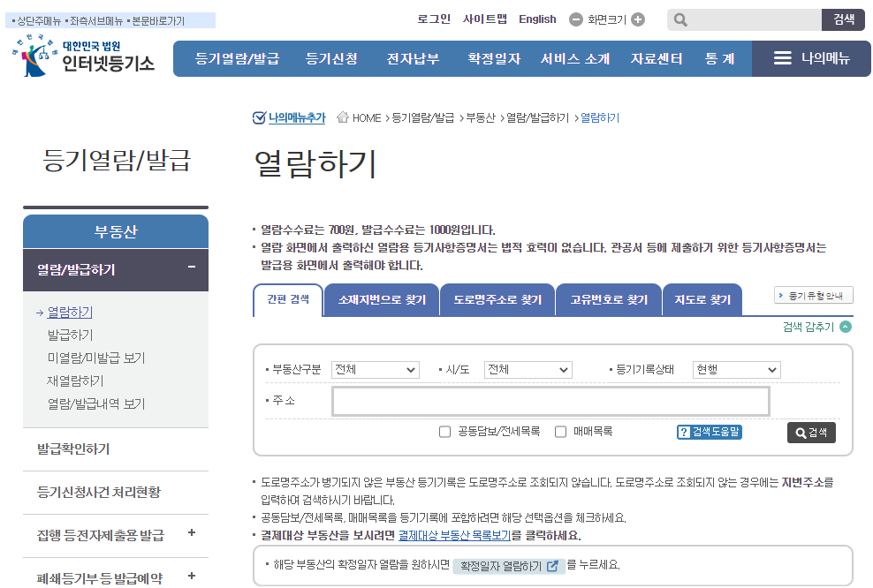Viewport: 873px width, 588px height.
Task: Open 통계 in the main navigation
Action: (x=720, y=59)
